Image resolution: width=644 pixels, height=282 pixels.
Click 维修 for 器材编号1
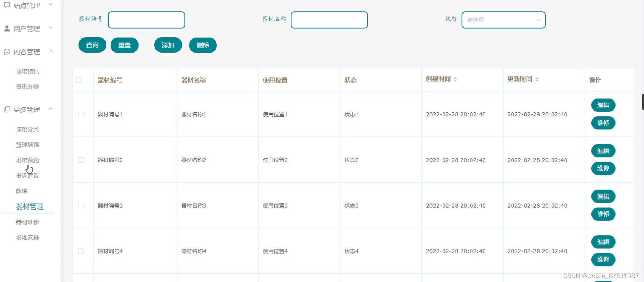pos(603,123)
